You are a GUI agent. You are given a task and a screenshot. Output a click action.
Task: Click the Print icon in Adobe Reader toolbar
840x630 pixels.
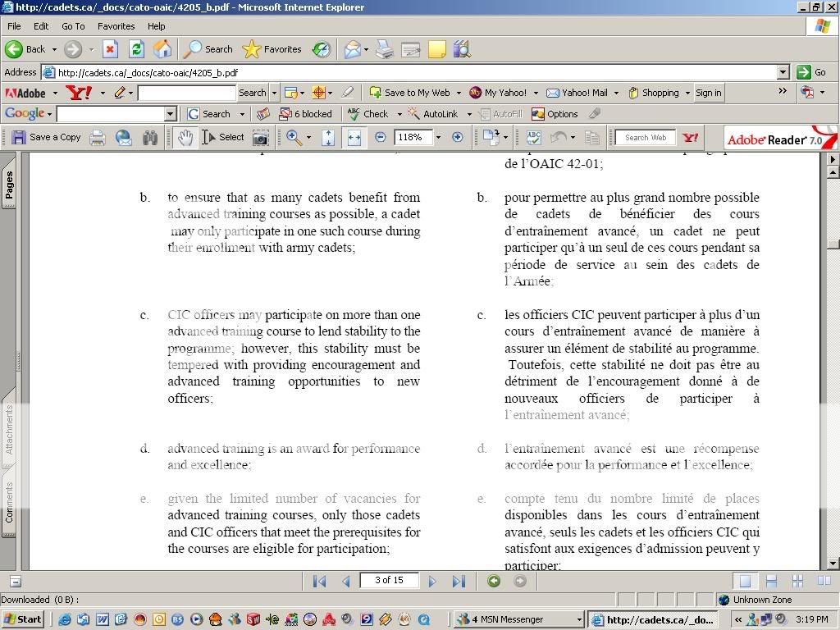click(x=98, y=138)
